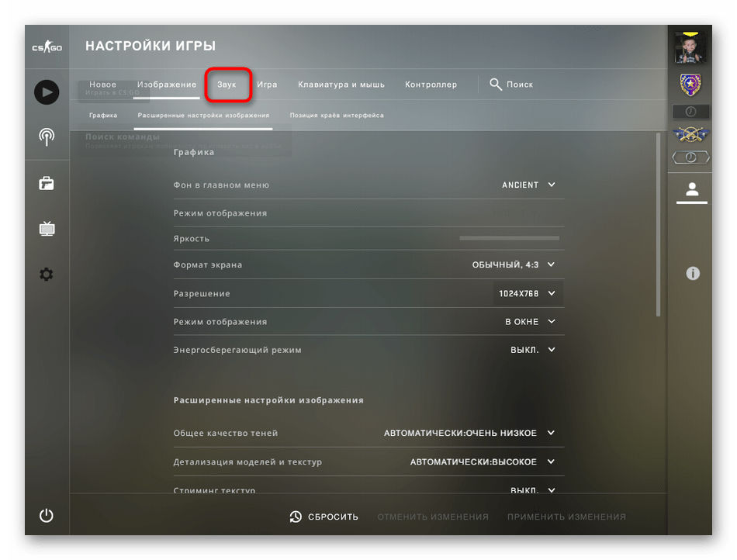
Task: Click the power quit icon
Action: coord(47,516)
